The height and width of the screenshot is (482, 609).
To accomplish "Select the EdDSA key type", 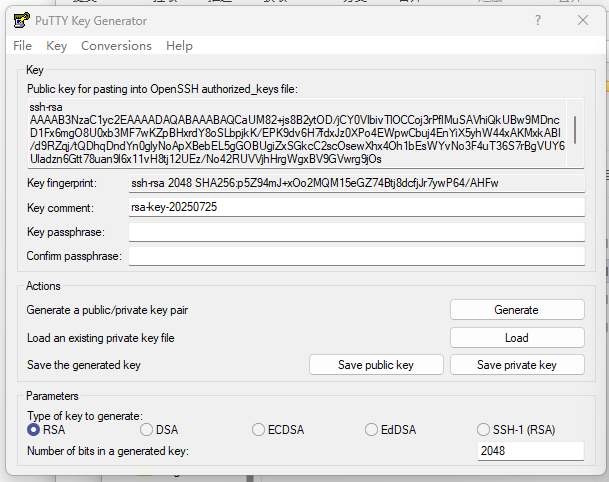I will [x=372, y=430].
